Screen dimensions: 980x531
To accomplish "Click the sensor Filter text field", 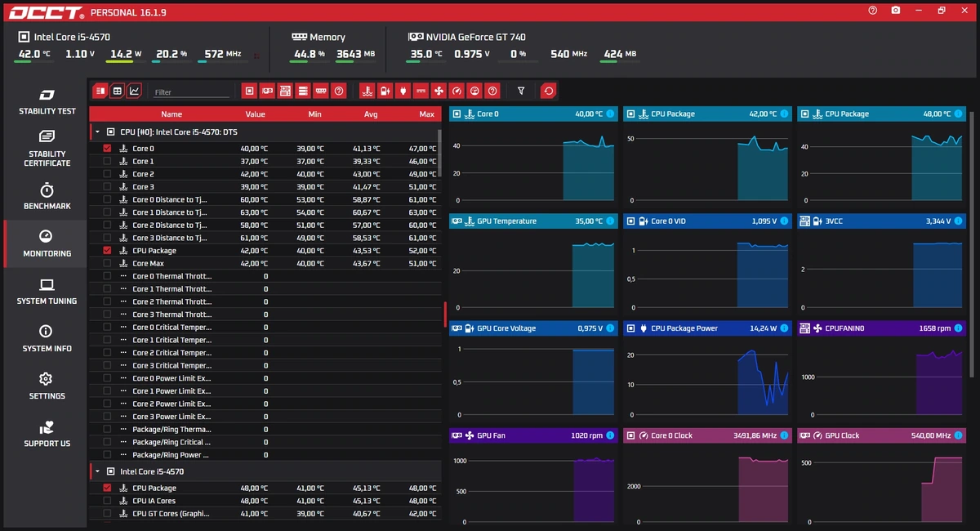I will [x=191, y=92].
